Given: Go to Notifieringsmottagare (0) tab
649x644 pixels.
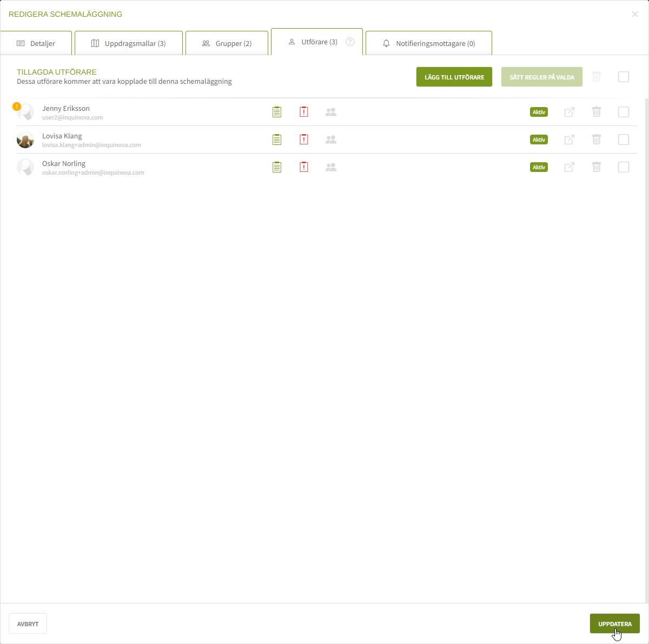Looking at the screenshot, I should pyautogui.click(x=429, y=43).
